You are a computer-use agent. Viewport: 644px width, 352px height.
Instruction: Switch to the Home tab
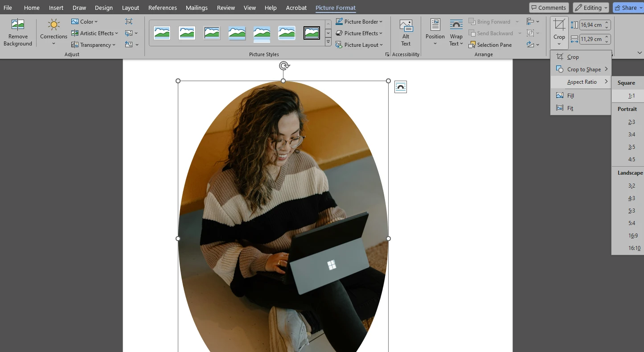32,8
